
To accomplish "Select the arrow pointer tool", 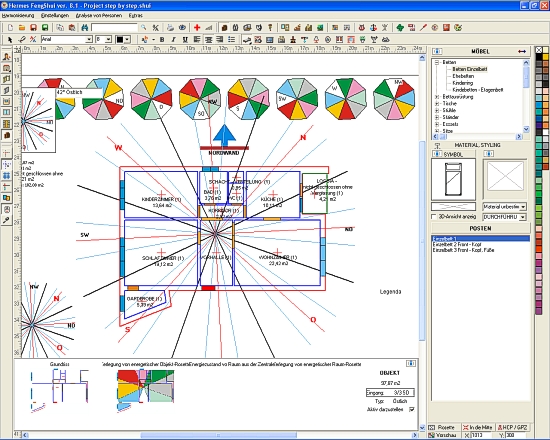I will click(x=10, y=39).
